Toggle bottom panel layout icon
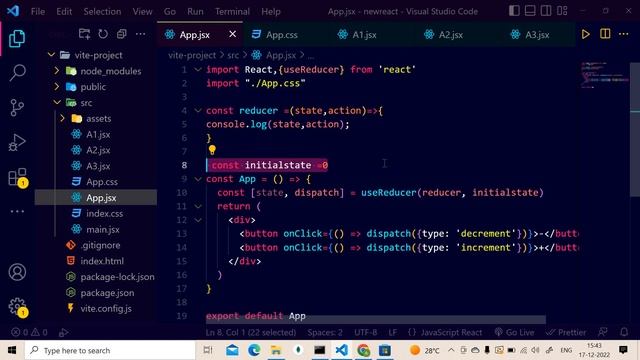 (x=530, y=11)
